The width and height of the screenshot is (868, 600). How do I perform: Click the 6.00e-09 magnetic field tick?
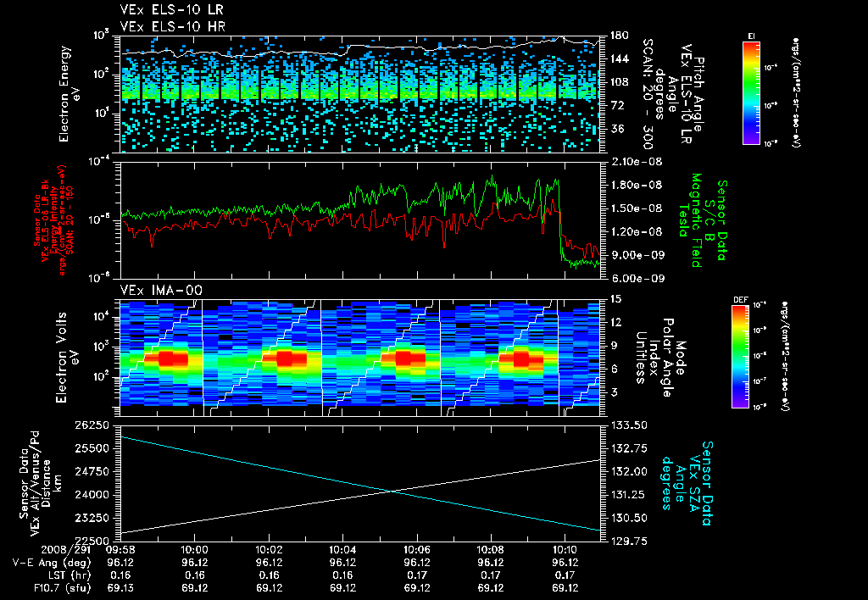coord(636,279)
